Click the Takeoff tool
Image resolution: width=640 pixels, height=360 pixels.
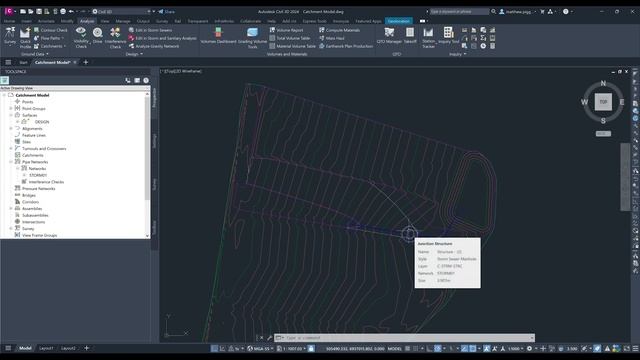pyautogui.click(x=410, y=36)
